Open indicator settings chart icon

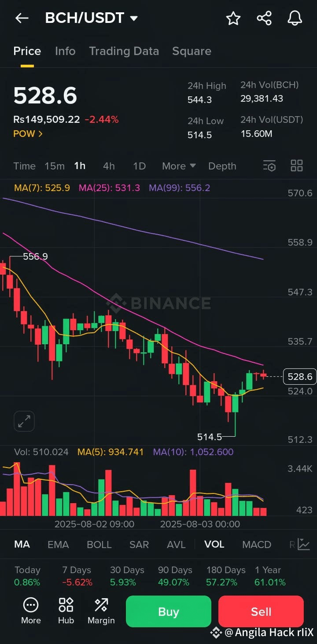[304, 544]
